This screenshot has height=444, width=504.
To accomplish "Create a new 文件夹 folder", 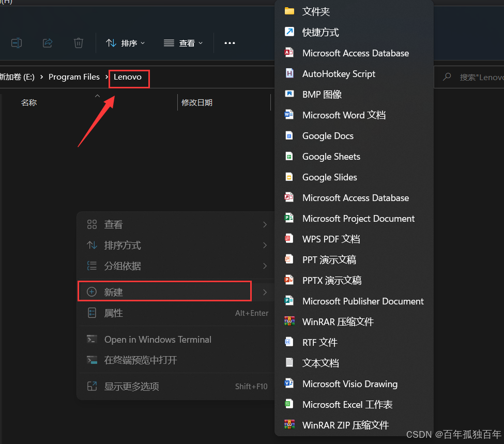I will (x=354, y=11).
